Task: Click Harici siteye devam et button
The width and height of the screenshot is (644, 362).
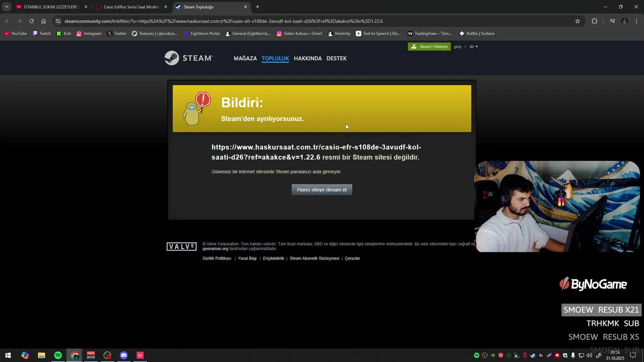Action: [x=322, y=190]
